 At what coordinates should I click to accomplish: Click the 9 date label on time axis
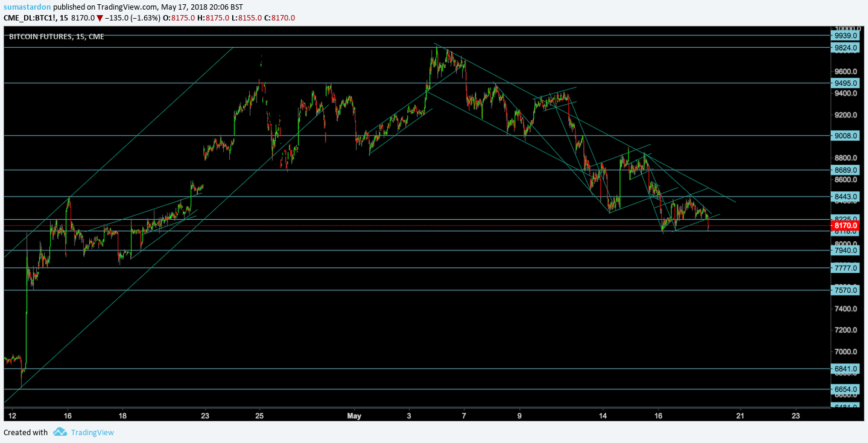point(519,416)
